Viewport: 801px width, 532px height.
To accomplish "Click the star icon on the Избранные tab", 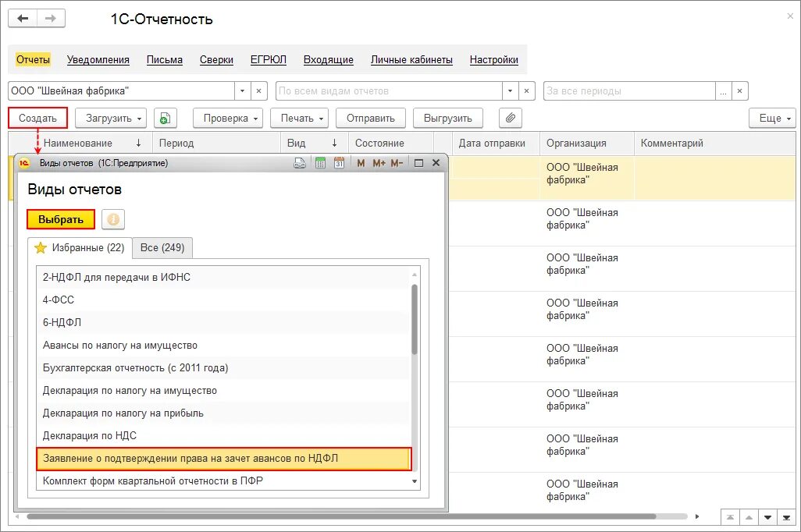I will (x=41, y=248).
